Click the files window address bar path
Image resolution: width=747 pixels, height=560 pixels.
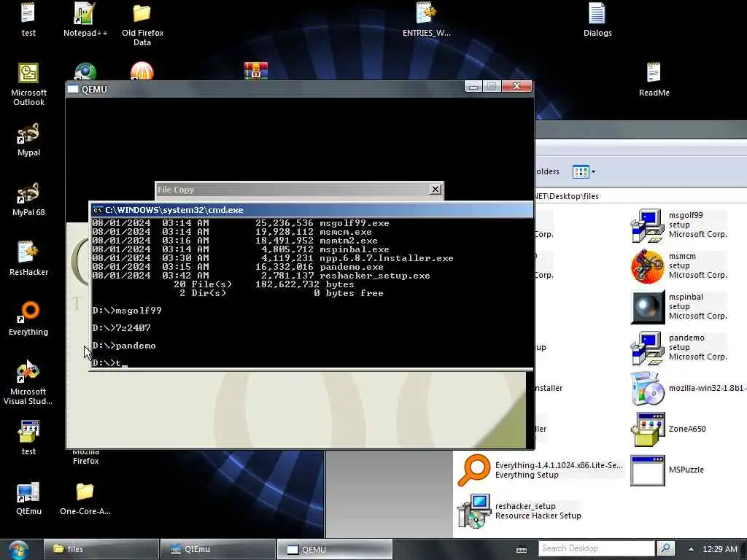coord(567,196)
